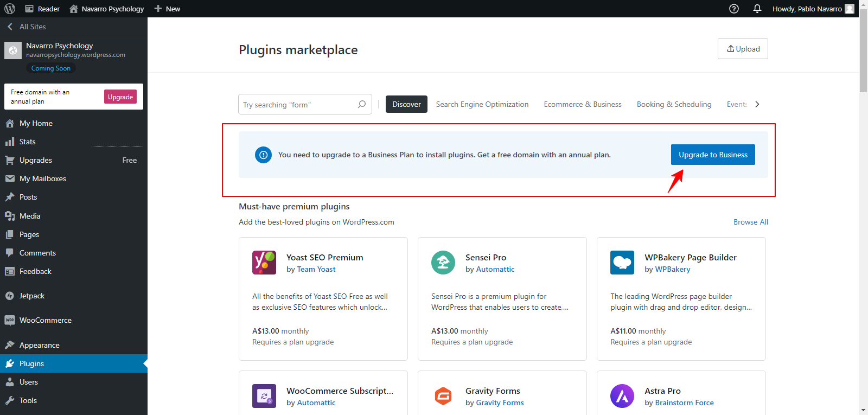Open the Brainstorm Force author link
The height and width of the screenshot is (415, 868).
point(684,403)
